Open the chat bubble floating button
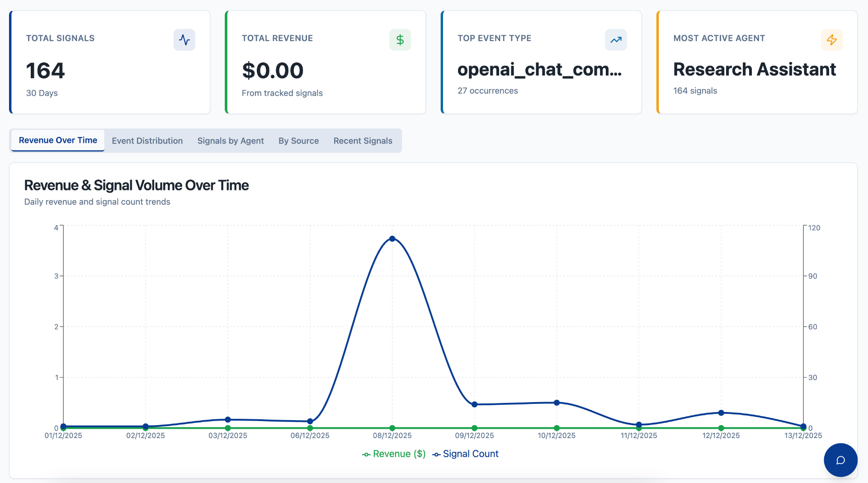 (x=840, y=460)
